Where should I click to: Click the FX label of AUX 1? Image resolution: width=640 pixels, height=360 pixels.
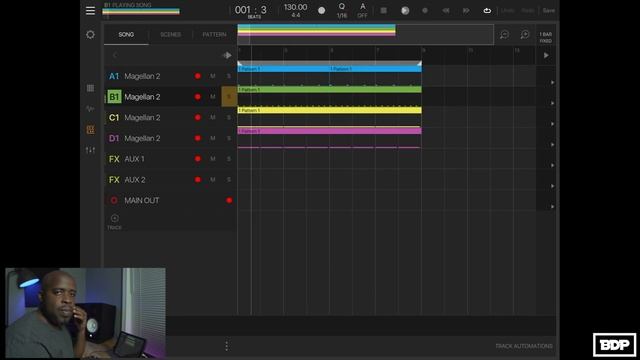point(114,159)
